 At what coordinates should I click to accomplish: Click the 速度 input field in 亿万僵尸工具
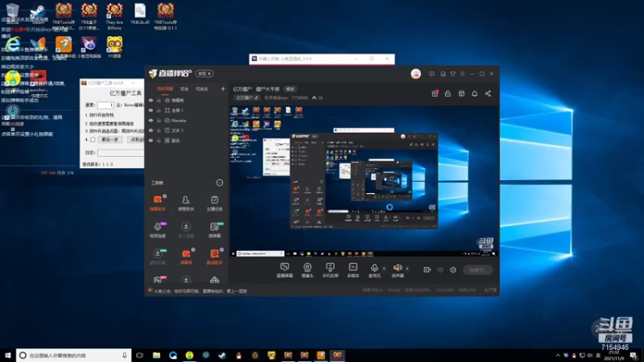[105, 105]
